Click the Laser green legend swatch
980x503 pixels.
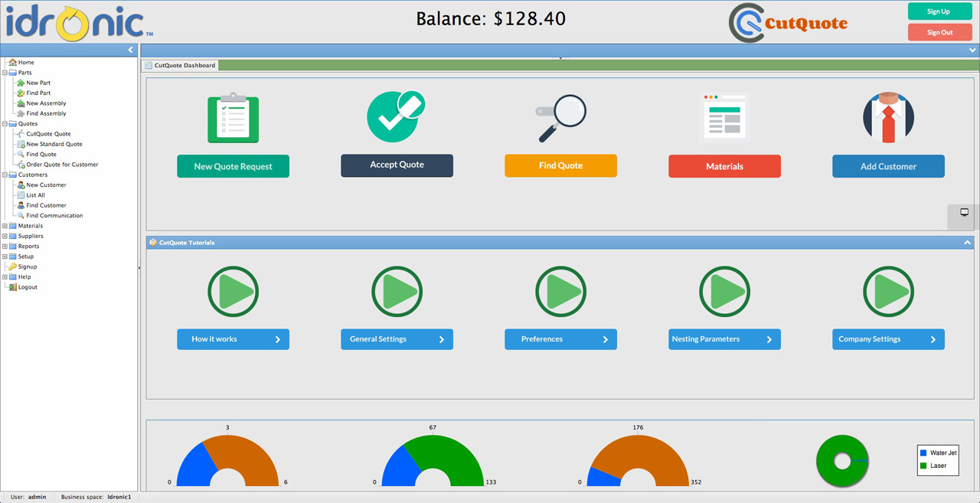pos(923,465)
